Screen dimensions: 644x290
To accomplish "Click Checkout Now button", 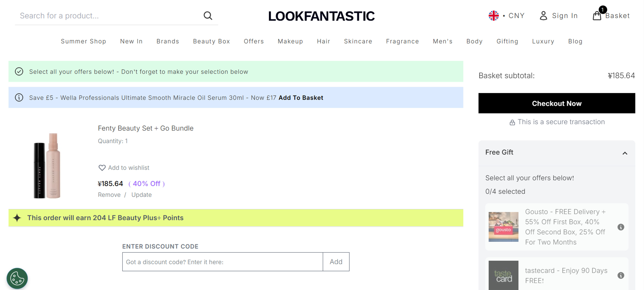I will 556,103.
